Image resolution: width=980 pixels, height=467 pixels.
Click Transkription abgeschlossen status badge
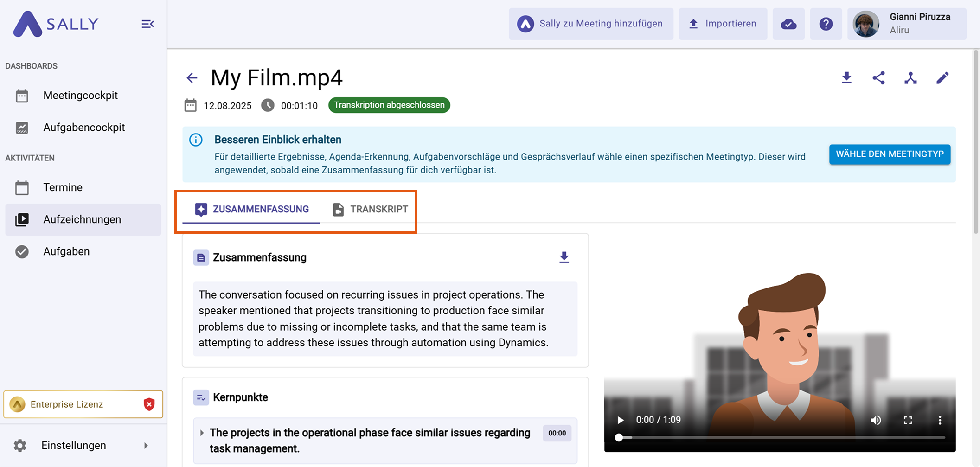(389, 105)
